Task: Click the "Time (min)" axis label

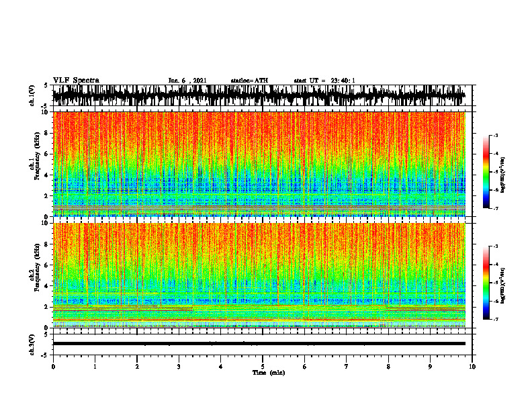Action: coord(269,373)
